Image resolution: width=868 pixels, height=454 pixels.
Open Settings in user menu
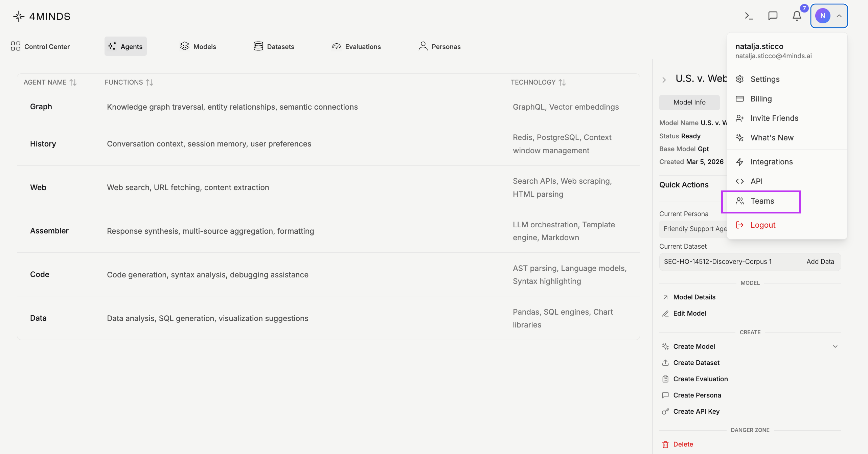click(787, 79)
